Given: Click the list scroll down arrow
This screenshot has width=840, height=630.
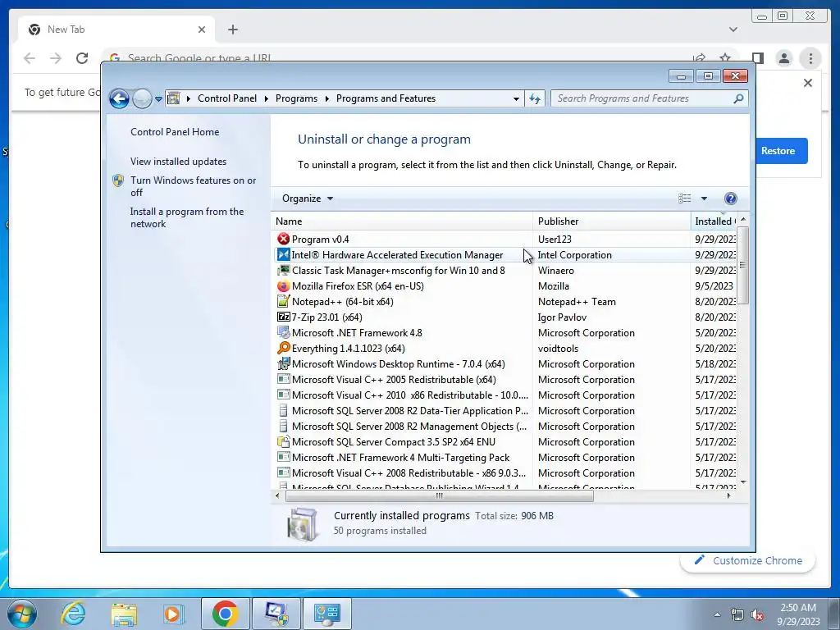Looking at the screenshot, I should tap(742, 482).
